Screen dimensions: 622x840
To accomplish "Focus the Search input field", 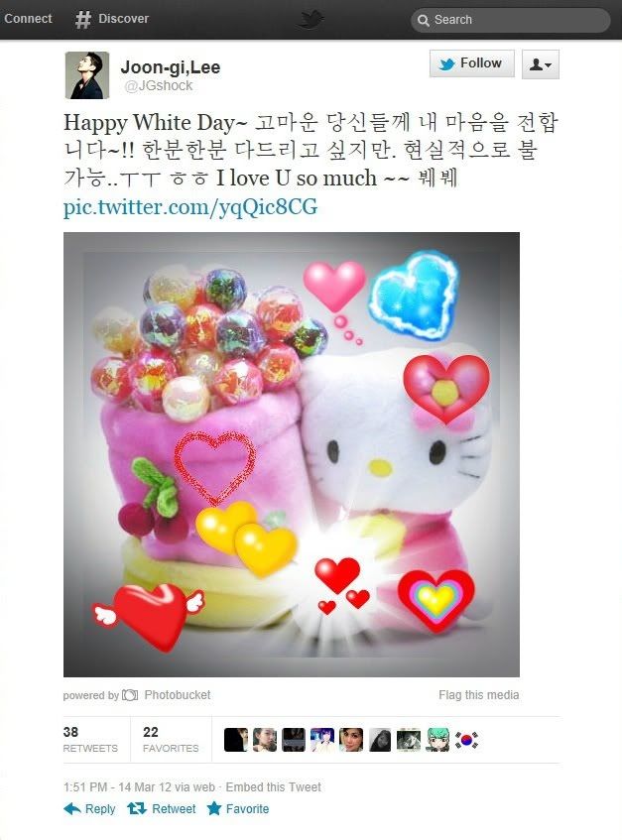I will click(x=511, y=21).
